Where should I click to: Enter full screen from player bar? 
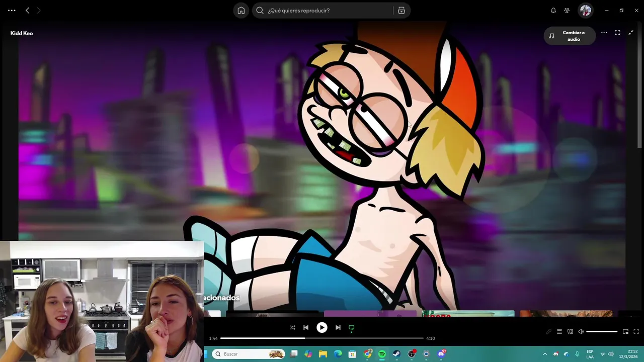point(636,331)
